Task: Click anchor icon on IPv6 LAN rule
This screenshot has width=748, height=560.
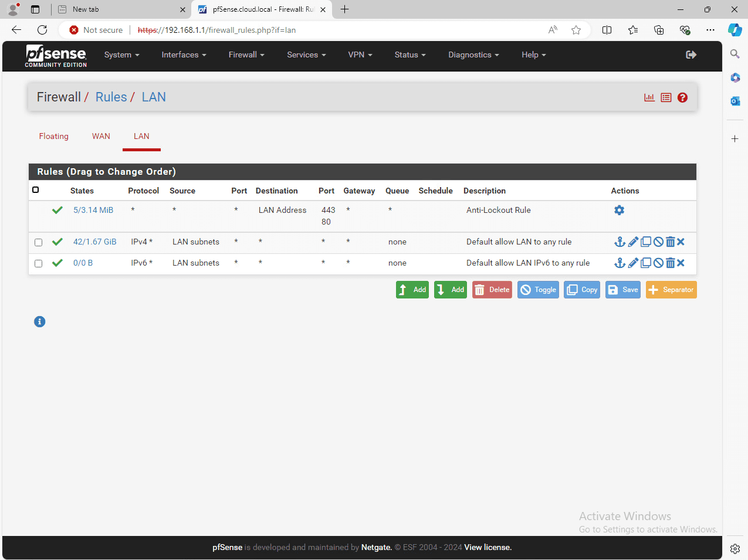Action: pyautogui.click(x=620, y=263)
